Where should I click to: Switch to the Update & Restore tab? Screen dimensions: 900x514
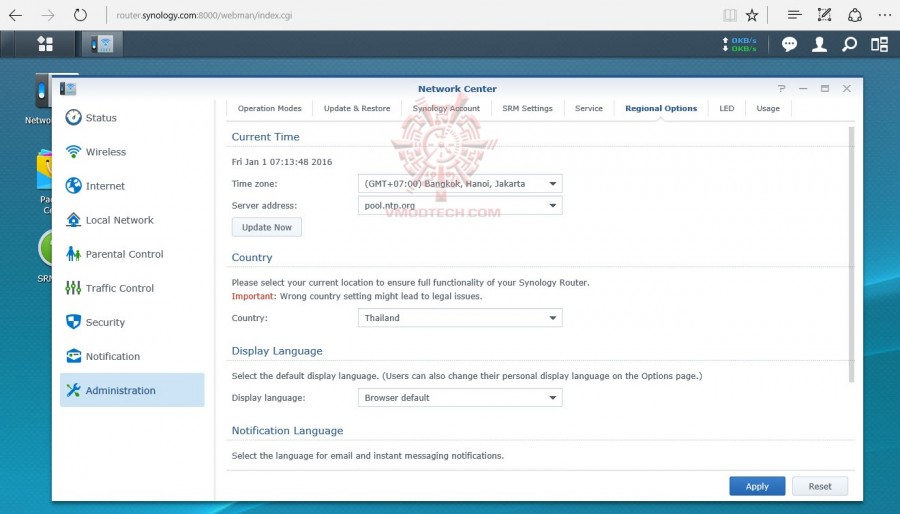pyautogui.click(x=356, y=108)
